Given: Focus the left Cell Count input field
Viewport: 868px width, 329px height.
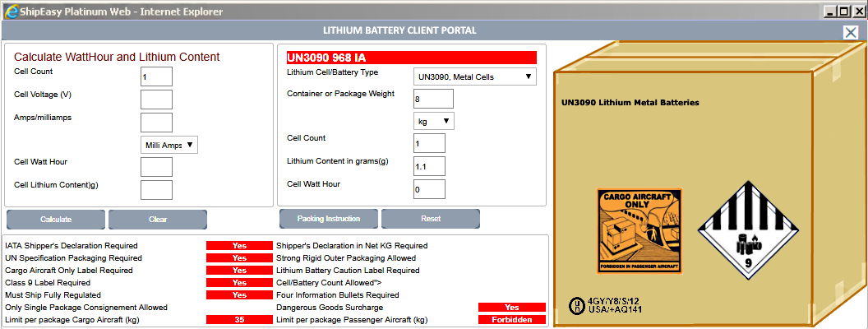Looking at the screenshot, I should tap(157, 76).
